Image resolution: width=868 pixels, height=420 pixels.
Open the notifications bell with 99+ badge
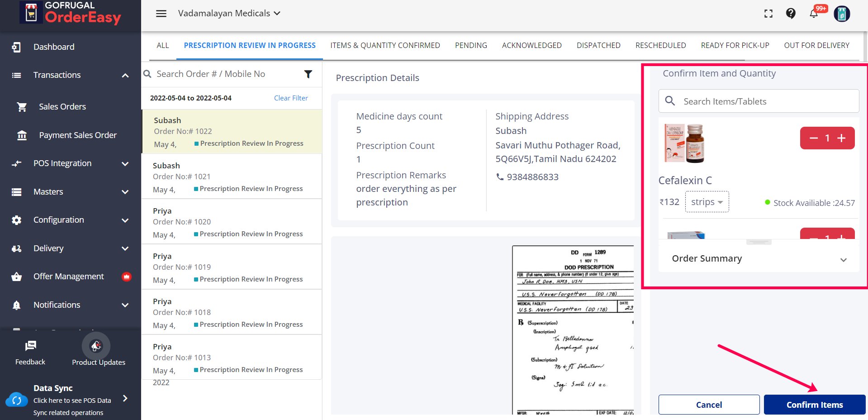814,13
